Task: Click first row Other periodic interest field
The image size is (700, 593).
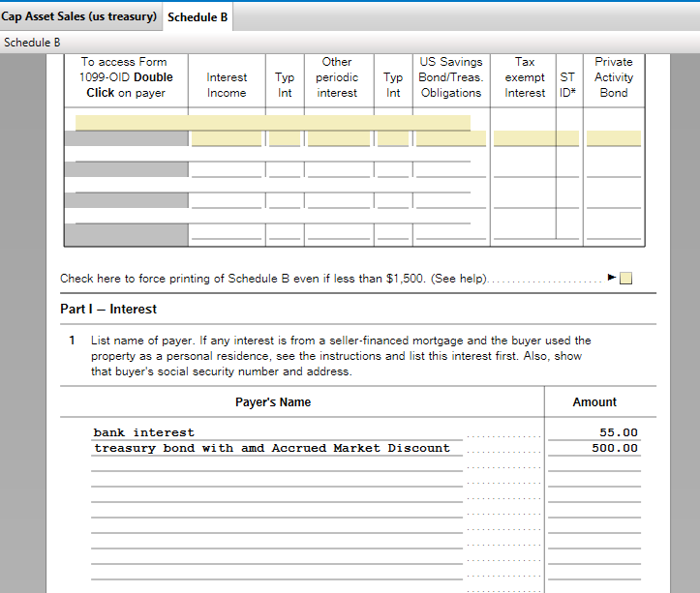Action: (x=337, y=138)
